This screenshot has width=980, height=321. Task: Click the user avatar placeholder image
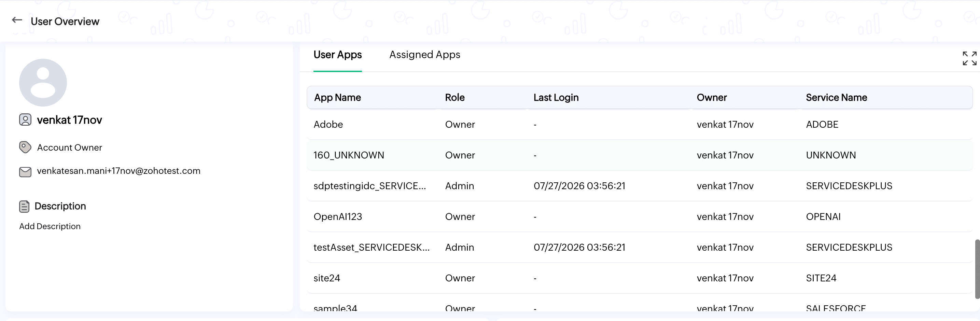[43, 83]
